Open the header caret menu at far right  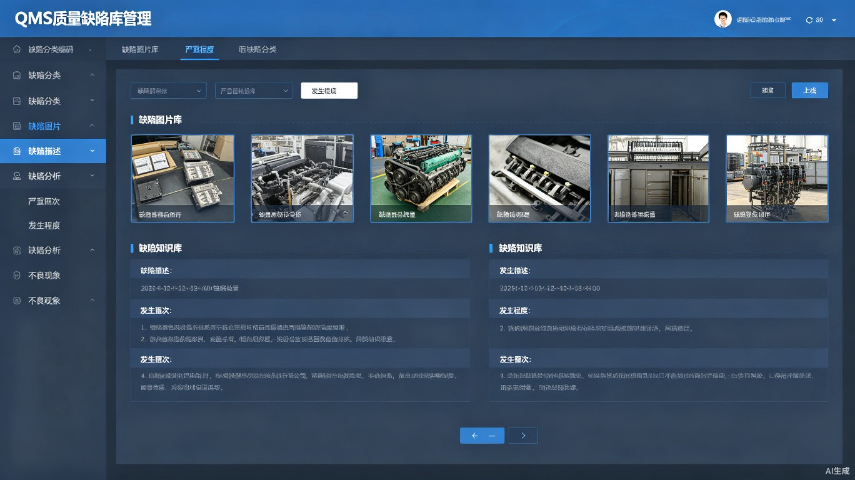(834, 20)
